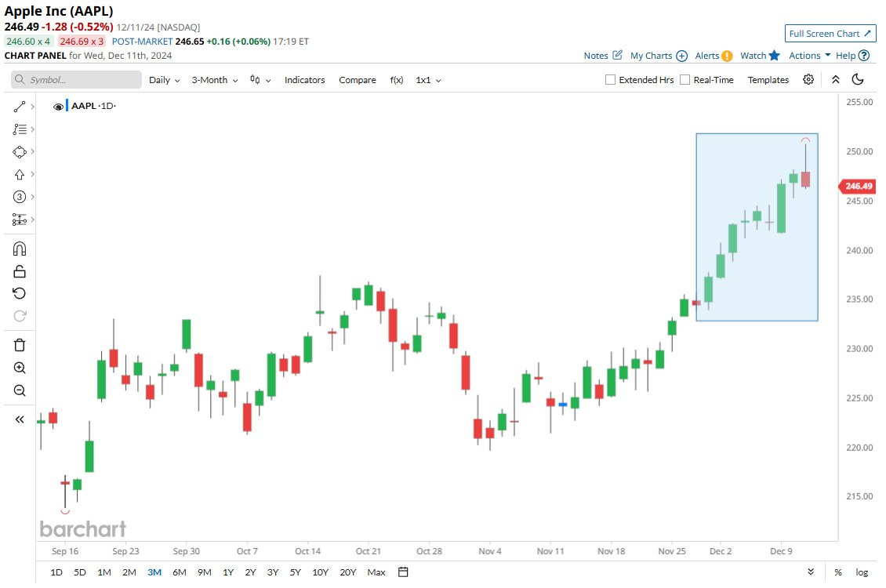
Task: Click the Symbol search field
Action: pyautogui.click(x=76, y=80)
